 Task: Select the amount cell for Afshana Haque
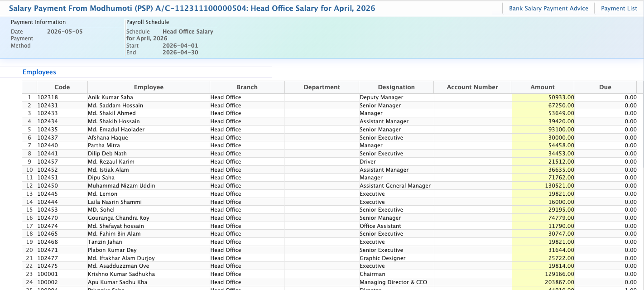click(543, 138)
